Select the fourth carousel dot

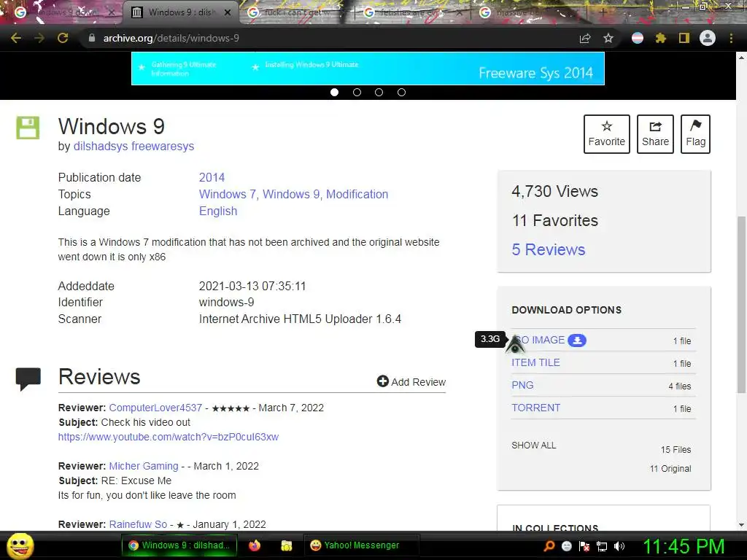(402, 93)
